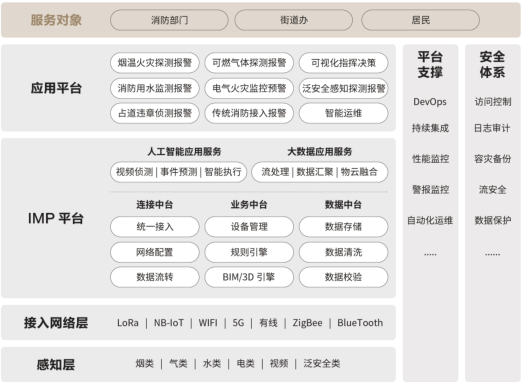Select 访问控制 in 安全体系 column

point(493,102)
